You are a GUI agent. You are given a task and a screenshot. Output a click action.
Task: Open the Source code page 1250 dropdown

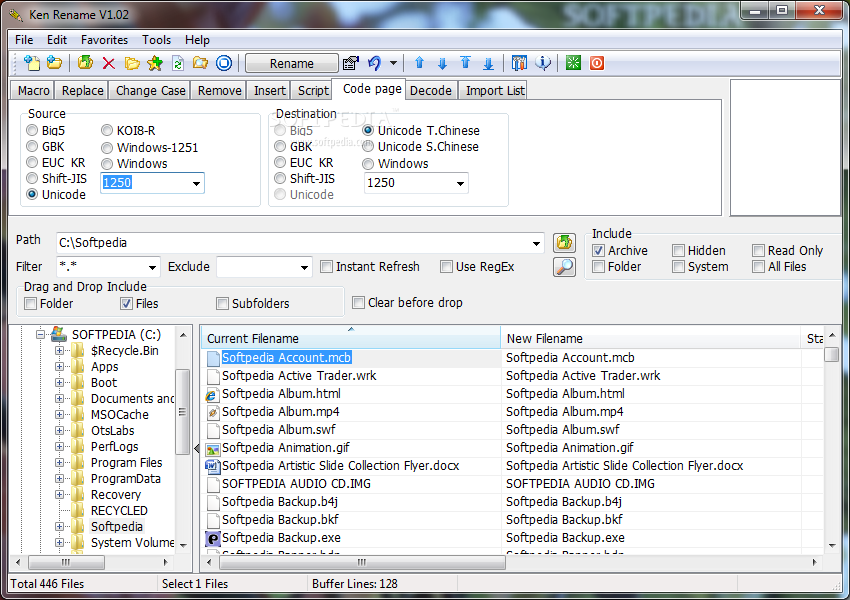point(196,184)
